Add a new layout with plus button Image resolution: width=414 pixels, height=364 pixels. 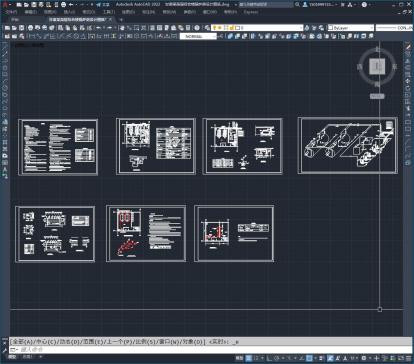[41, 357]
